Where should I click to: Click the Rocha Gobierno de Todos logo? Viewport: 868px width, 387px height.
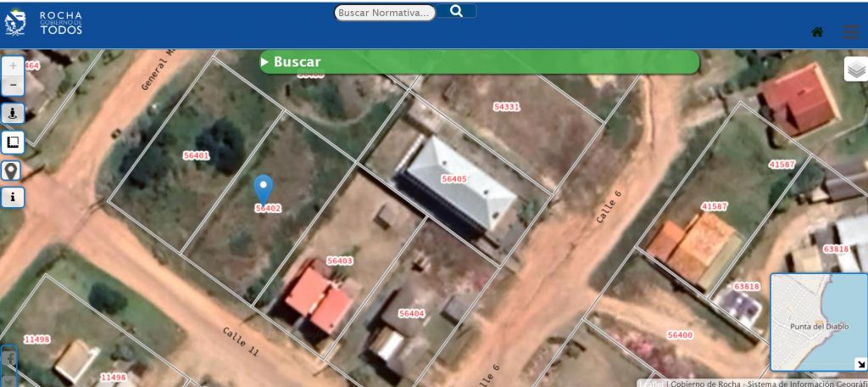pos(43,23)
